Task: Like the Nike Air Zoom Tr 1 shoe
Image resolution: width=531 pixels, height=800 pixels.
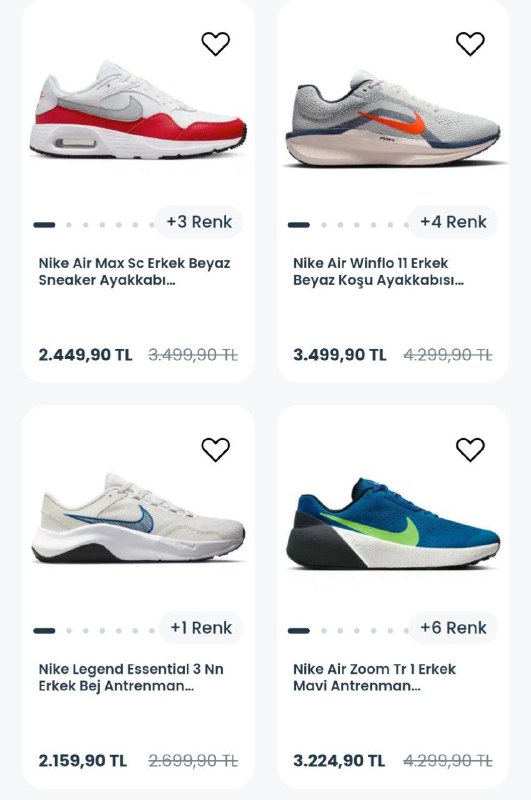Action: (470, 449)
